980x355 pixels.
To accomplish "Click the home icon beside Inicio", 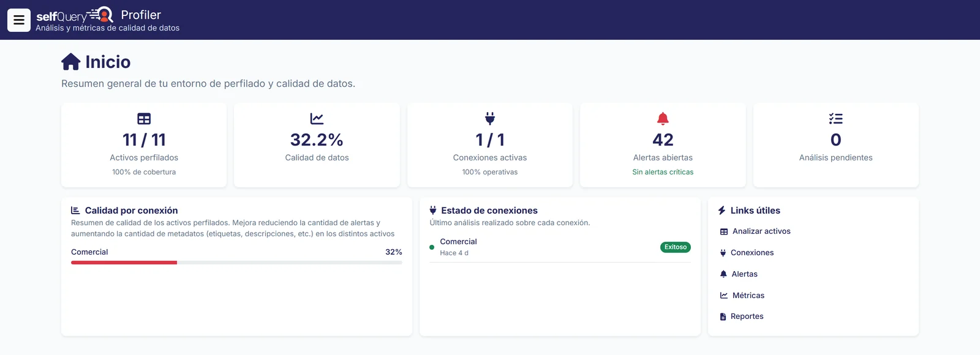I will (71, 62).
